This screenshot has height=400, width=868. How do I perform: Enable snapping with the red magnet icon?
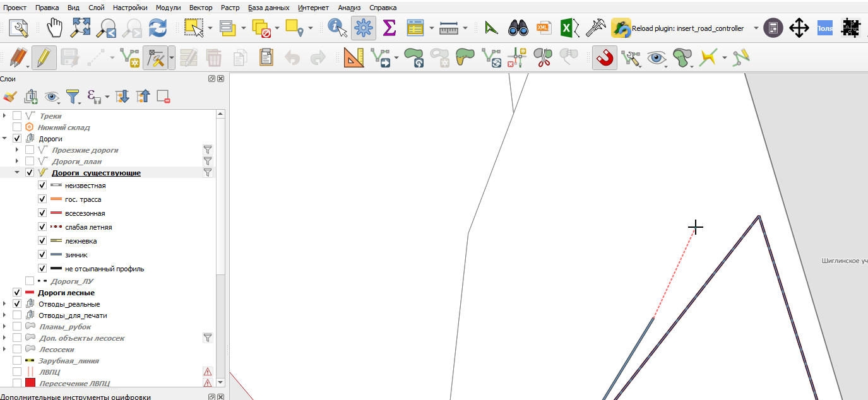(x=605, y=58)
